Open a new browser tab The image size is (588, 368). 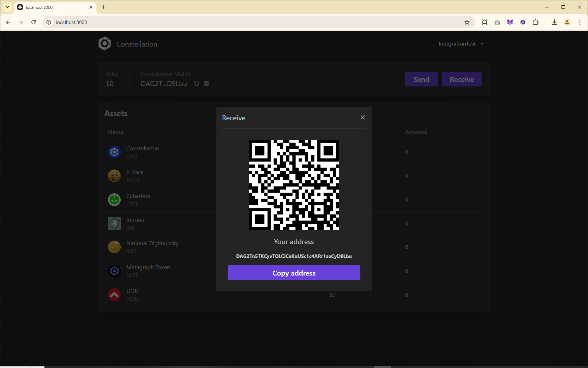tap(103, 7)
